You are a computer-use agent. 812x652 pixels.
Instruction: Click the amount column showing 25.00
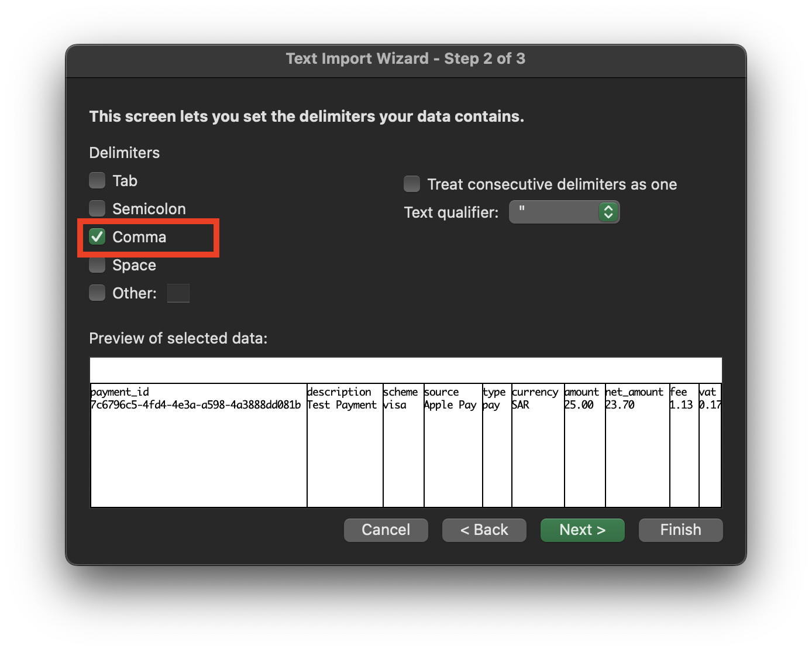click(584, 445)
